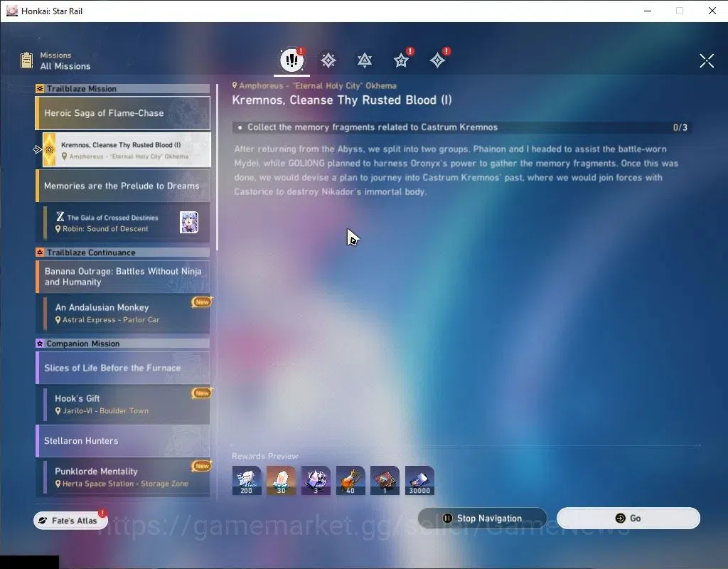The image size is (728, 569).
Task: View the reward item showing 30
Action: (x=281, y=481)
